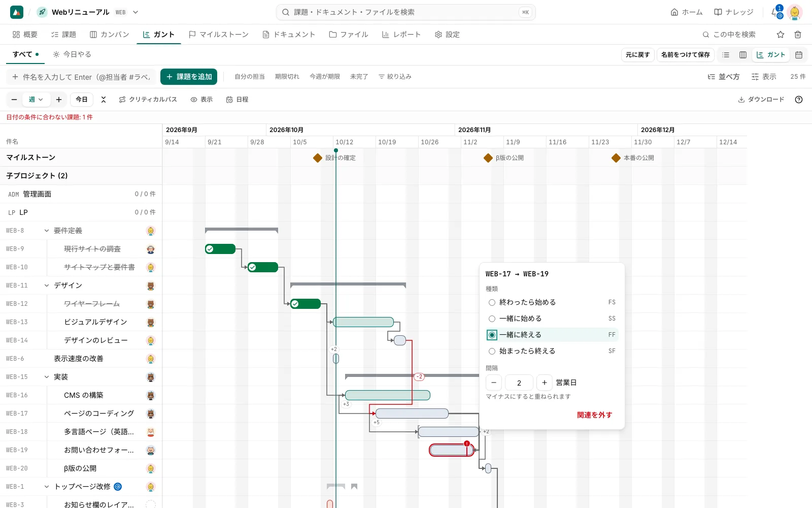Collapse the 実装 task group
Screen dimensions: 812x508
pos(47,377)
